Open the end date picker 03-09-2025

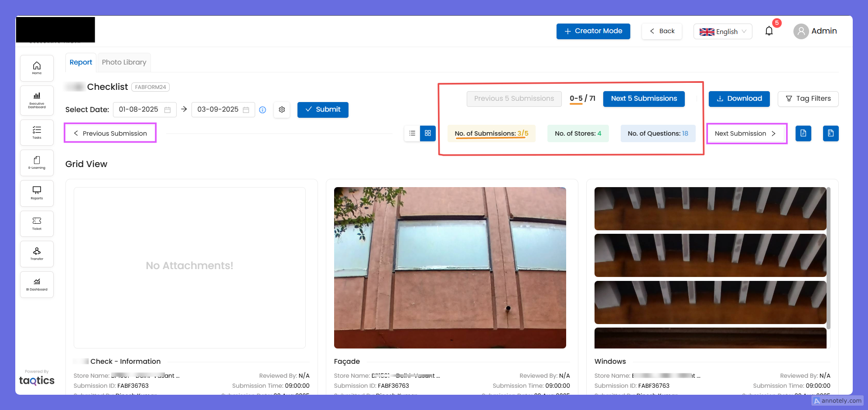pyautogui.click(x=223, y=109)
